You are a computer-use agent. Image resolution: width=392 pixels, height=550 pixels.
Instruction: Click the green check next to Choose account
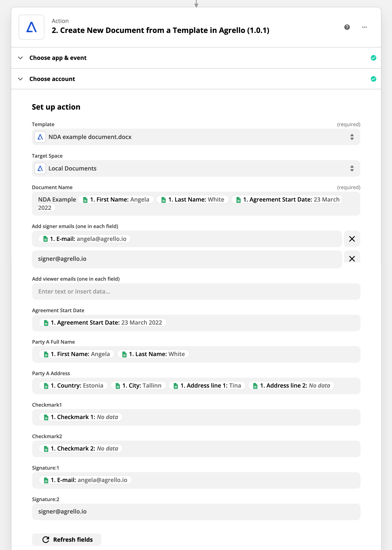click(373, 79)
